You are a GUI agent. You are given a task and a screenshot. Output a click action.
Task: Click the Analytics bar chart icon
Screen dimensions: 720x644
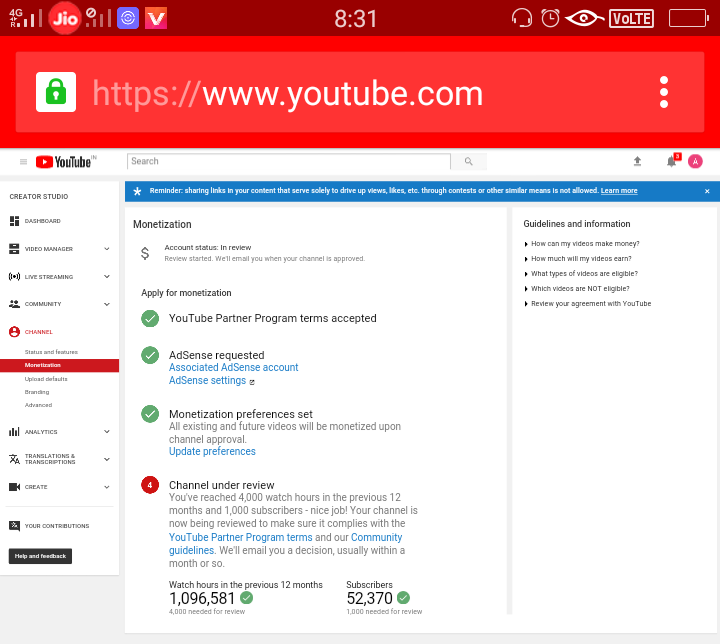click(x=14, y=432)
